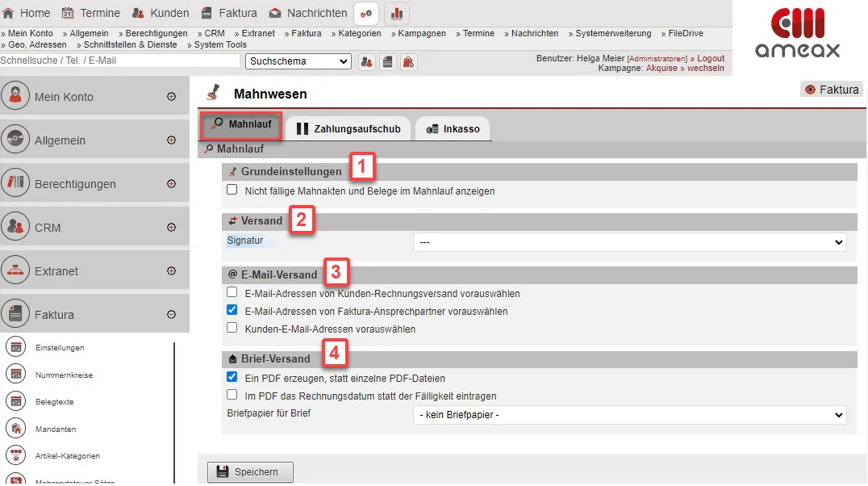Click the document icon beside Suchschema

[388, 61]
